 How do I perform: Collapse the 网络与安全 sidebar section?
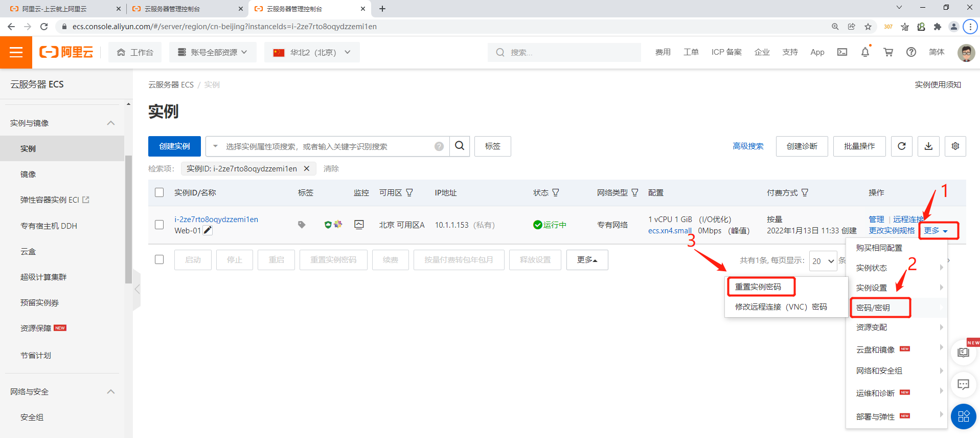point(111,391)
